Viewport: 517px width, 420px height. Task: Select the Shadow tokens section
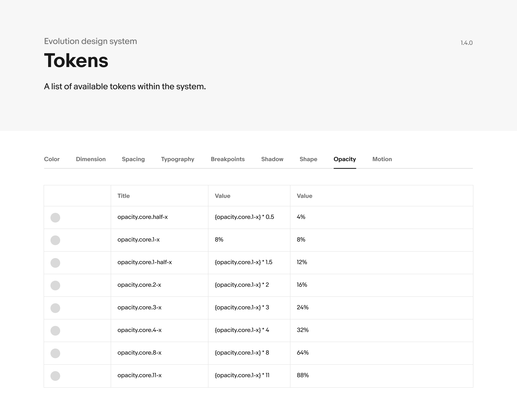(x=272, y=159)
